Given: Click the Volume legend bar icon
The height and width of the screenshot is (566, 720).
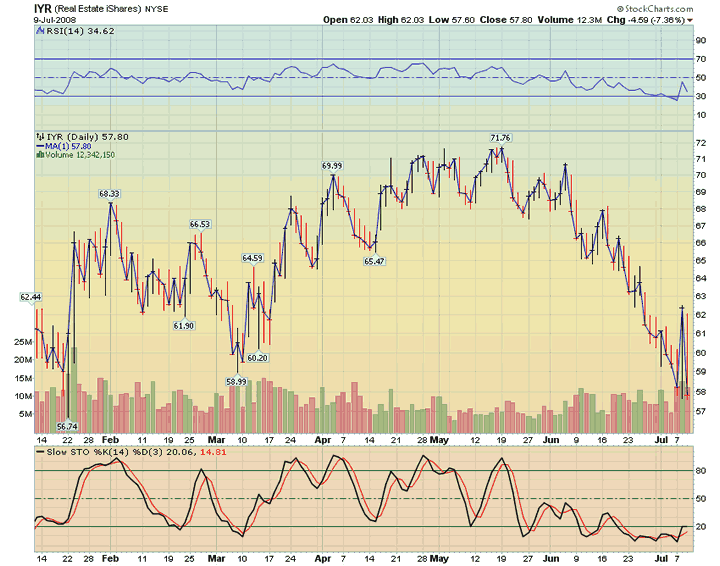Looking at the screenshot, I should click(x=39, y=154).
